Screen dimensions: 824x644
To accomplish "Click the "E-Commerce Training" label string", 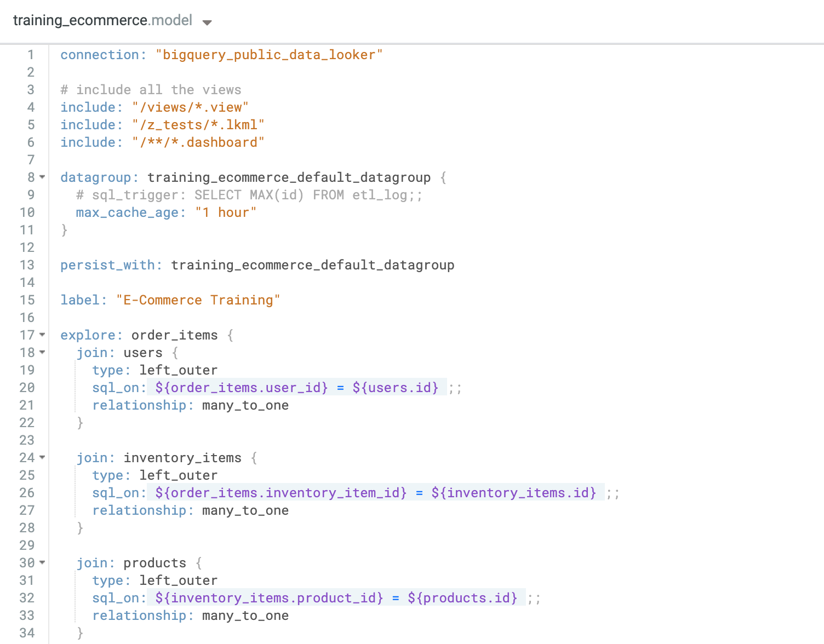I will 198,300.
